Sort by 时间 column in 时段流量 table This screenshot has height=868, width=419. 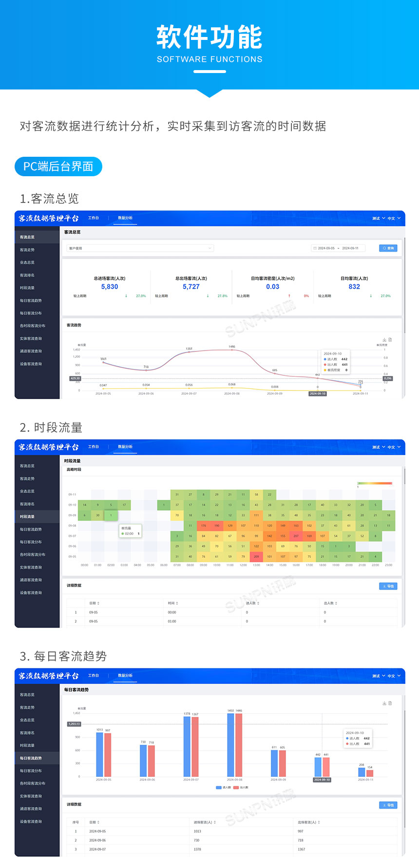pyautogui.click(x=177, y=603)
